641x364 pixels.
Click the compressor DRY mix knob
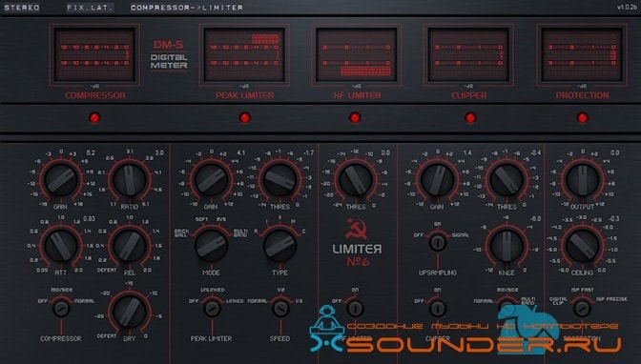(129, 312)
